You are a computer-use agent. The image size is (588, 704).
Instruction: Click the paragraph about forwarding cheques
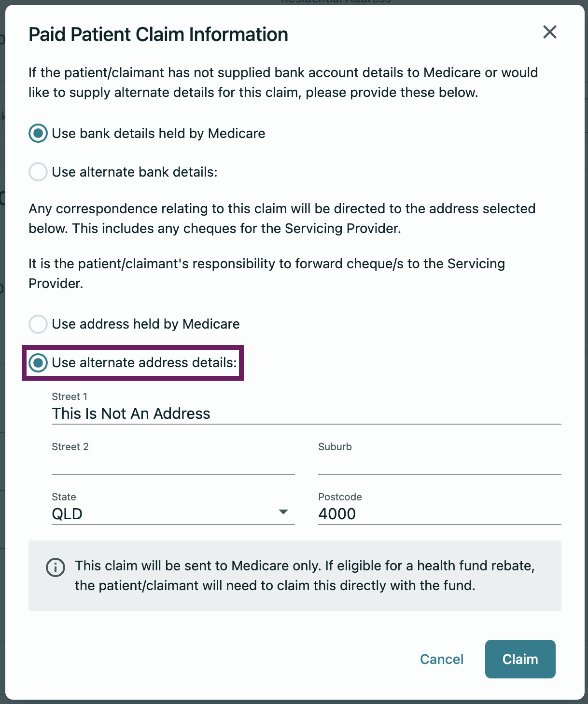(266, 274)
